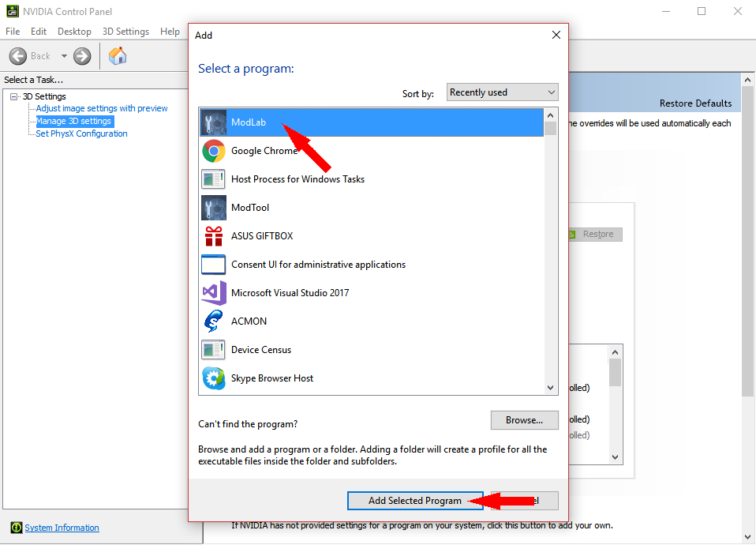This screenshot has height=545, width=756.
Task: Click the Host Process for Windows Tasks icon
Action: click(x=213, y=179)
